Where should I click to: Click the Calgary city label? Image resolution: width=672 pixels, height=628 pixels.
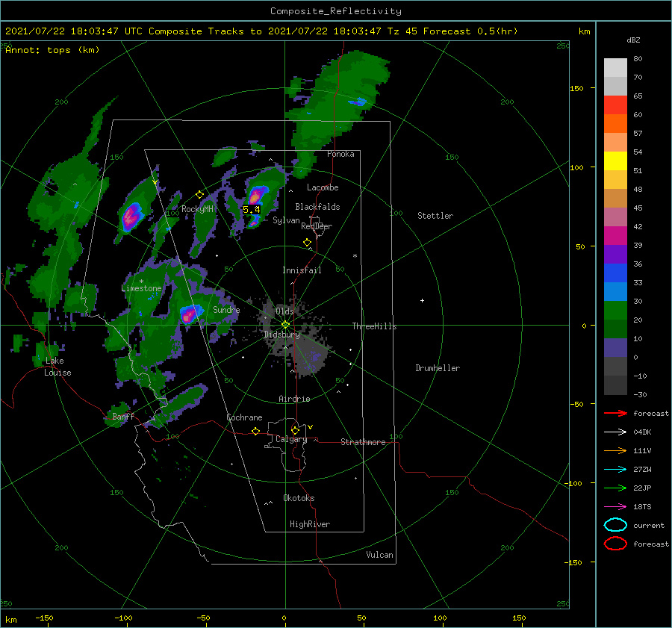pos(291,439)
